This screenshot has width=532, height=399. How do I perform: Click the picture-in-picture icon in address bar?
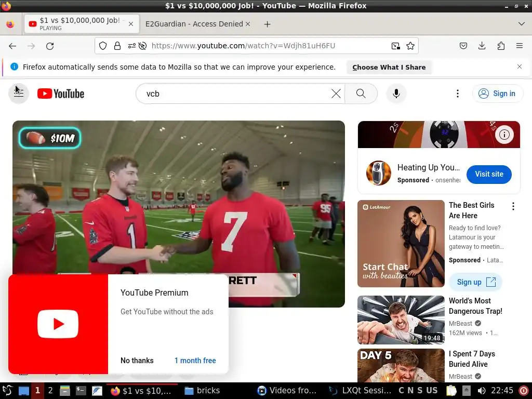point(395,46)
